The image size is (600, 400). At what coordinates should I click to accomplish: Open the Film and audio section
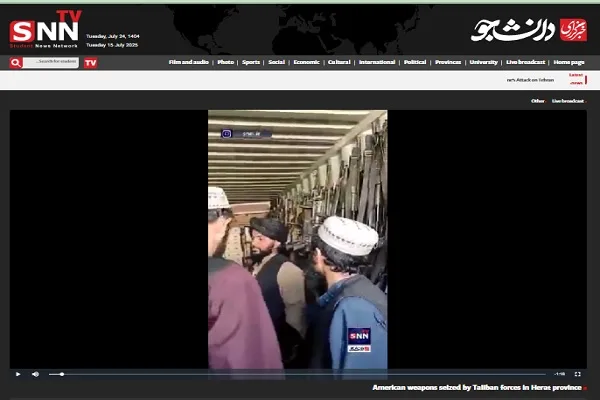click(x=188, y=62)
